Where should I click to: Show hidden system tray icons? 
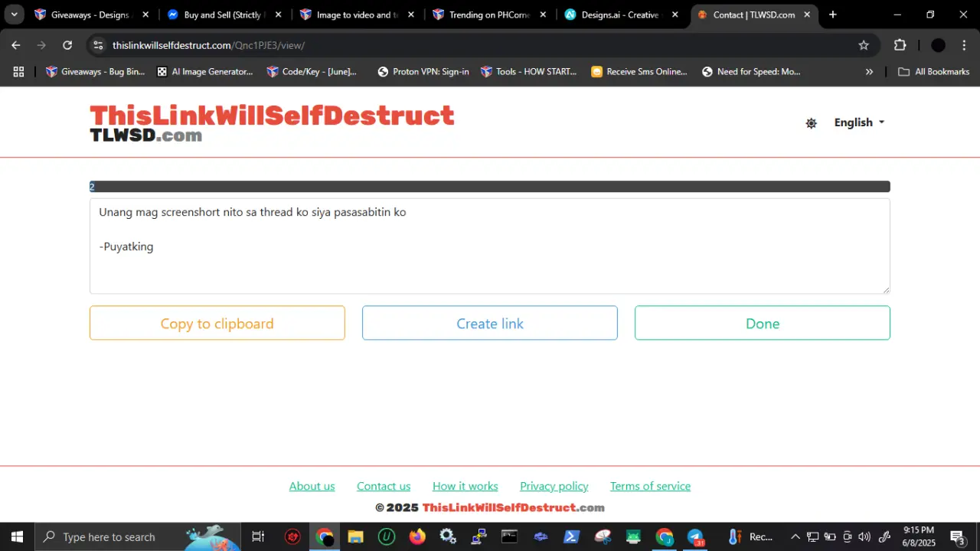(x=795, y=536)
